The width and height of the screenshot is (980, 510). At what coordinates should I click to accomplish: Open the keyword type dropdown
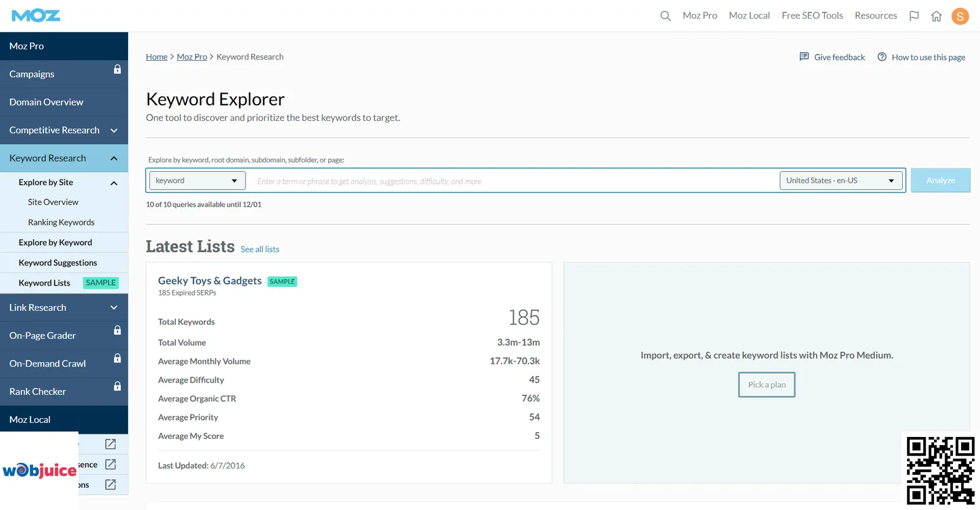coord(197,181)
